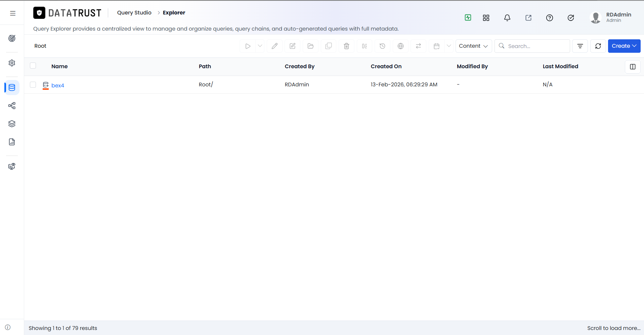The image size is (644, 335).
Task: Click the refresh list button
Action: 598,46
